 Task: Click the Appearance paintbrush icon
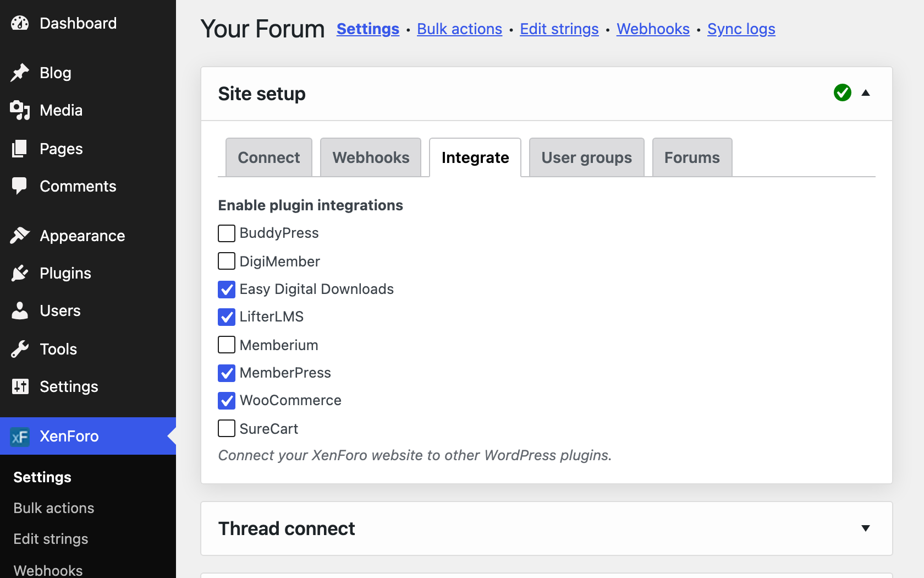tap(20, 236)
